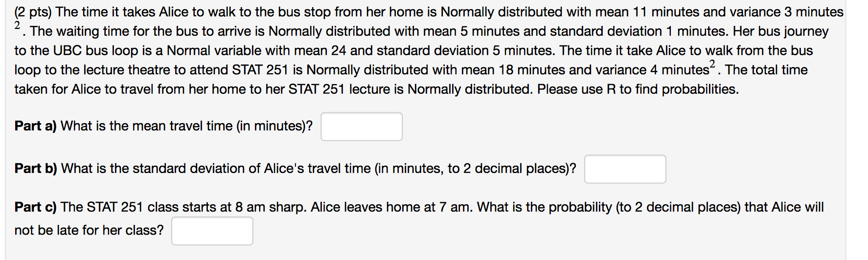Click the superscript 2 after "variance 4 minutes"
This screenshot has height=260, width=868.
pos(712,64)
